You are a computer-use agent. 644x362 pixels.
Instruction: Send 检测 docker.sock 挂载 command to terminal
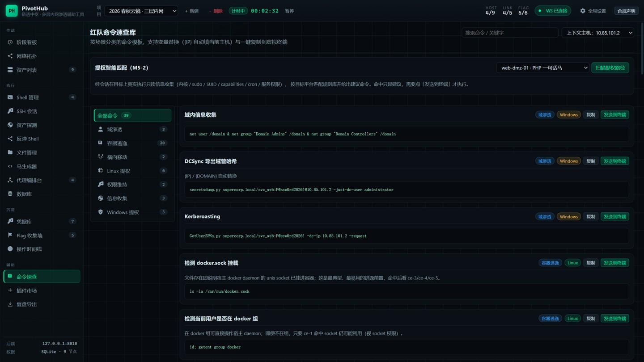coord(615,263)
